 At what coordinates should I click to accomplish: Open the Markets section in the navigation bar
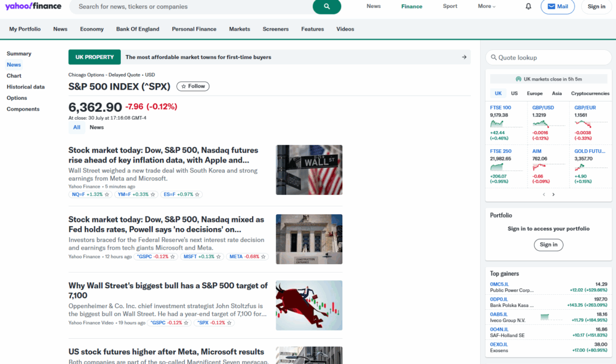(x=239, y=29)
